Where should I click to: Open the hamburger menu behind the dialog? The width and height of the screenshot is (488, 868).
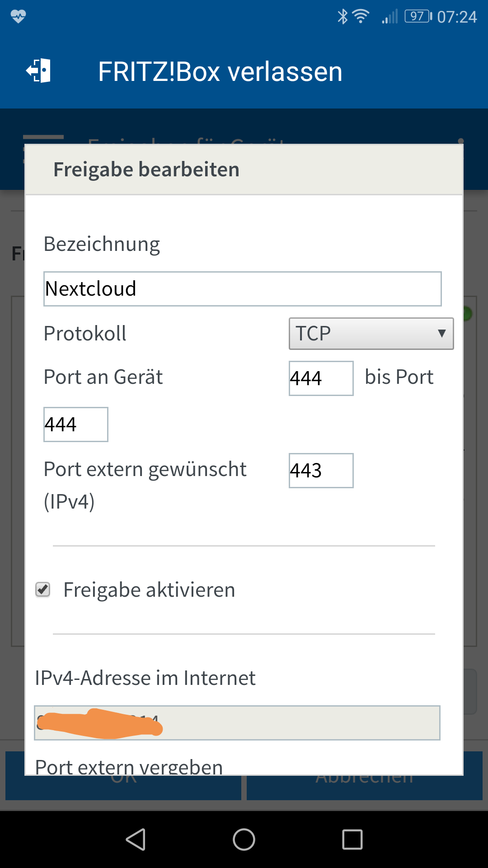point(43,137)
